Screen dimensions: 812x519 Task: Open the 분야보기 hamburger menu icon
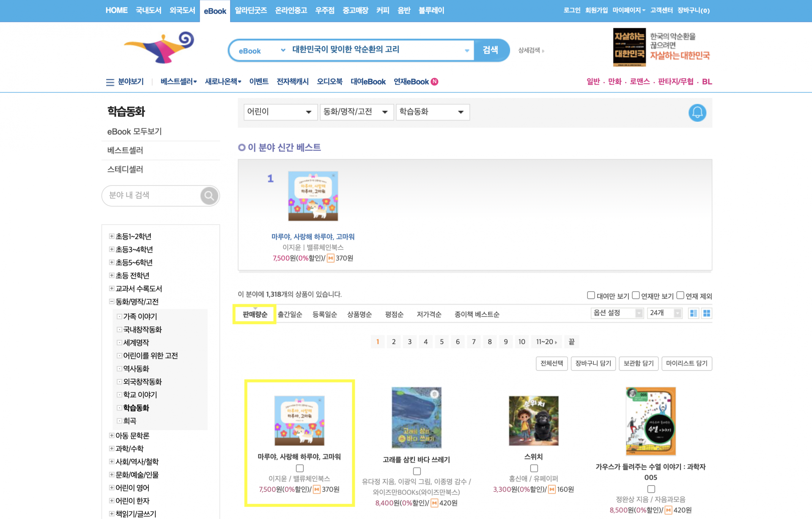pos(110,82)
